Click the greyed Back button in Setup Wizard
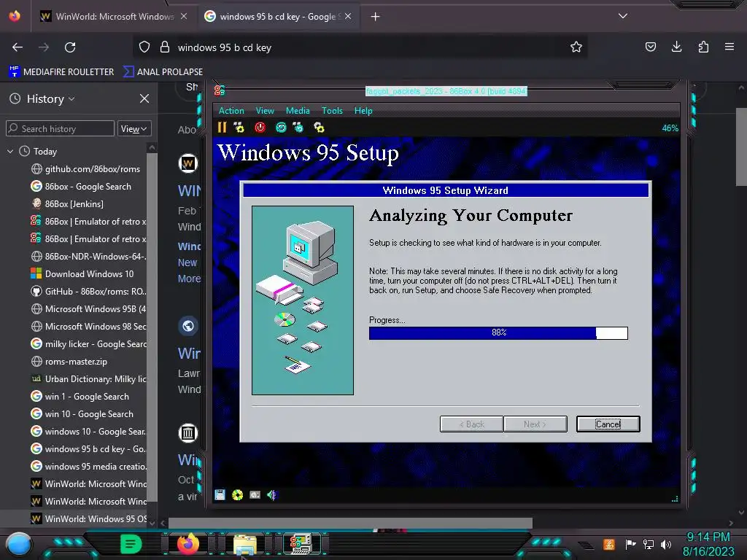 click(472, 424)
